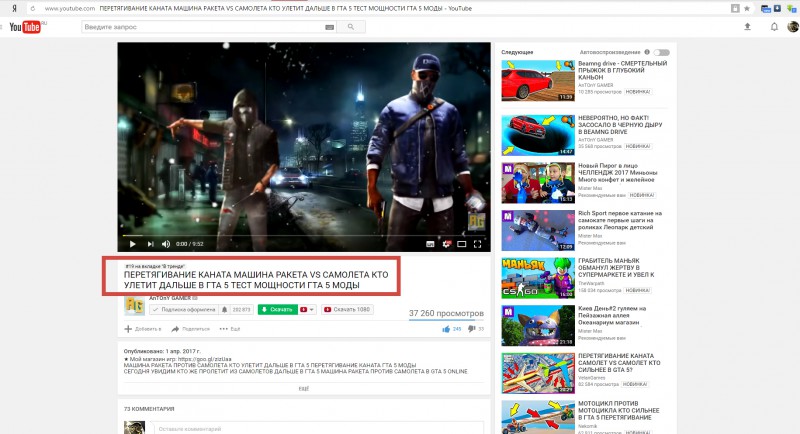Play the video

132,244
